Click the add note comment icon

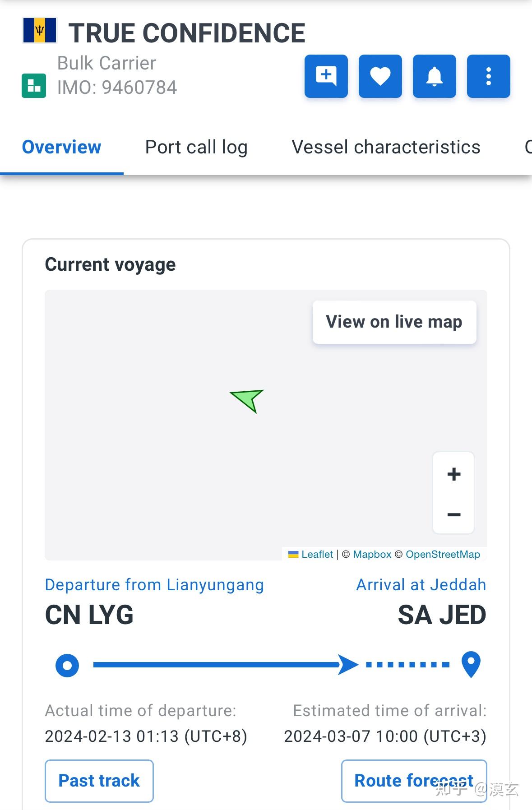(x=326, y=76)
